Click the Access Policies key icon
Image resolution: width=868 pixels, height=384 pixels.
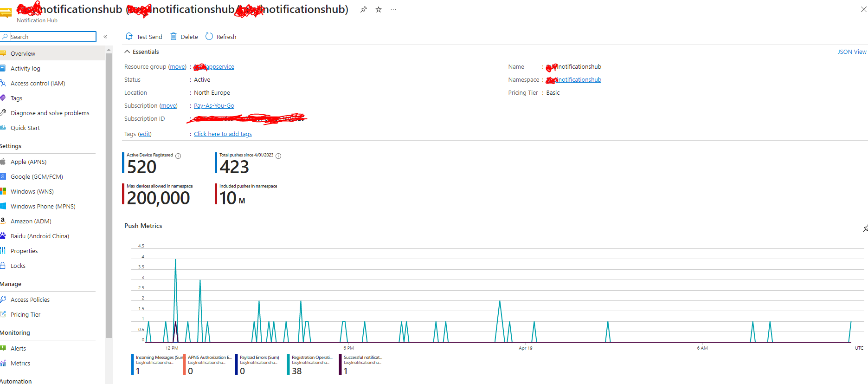(x=3, y=299)
